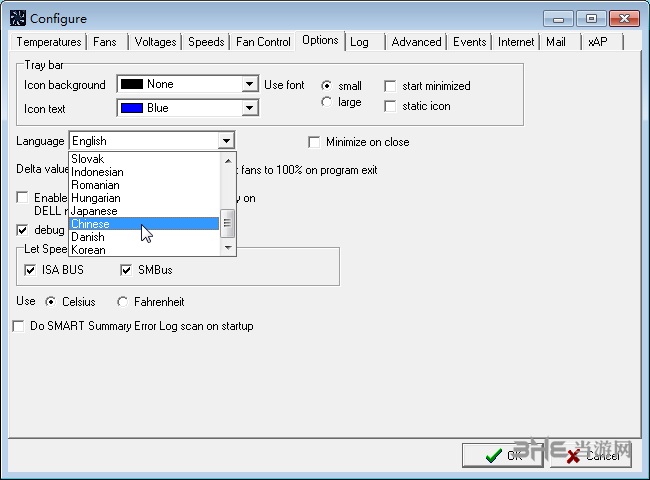Click the Blue color swatch

[x=131, y=108]
